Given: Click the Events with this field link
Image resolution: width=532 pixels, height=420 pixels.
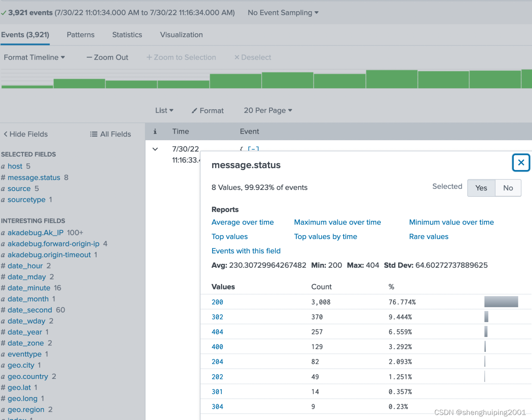Looking at the screenshot, I should coord(246,251).
